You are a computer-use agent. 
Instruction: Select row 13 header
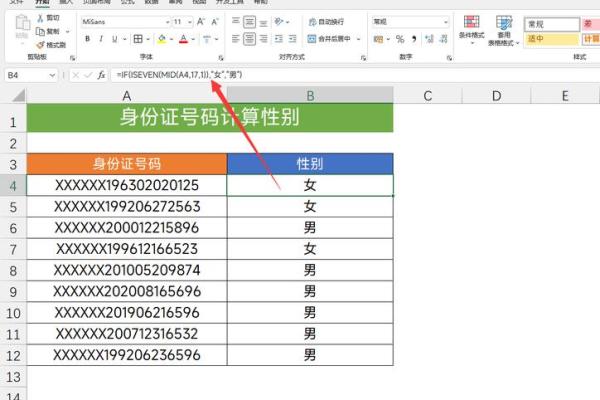click(13, 377)
